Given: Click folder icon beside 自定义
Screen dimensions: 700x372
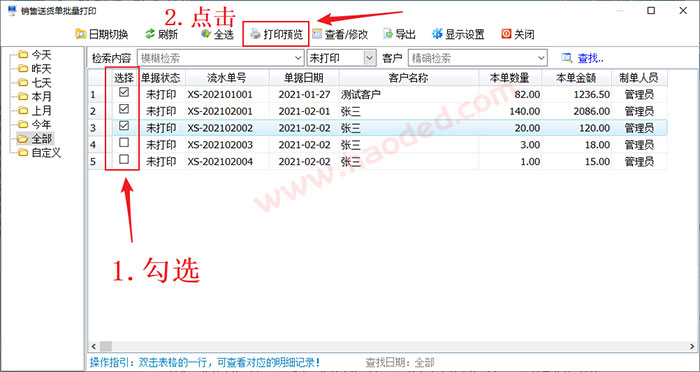Looking at the screenshot, I should click(x=23, y=153).
